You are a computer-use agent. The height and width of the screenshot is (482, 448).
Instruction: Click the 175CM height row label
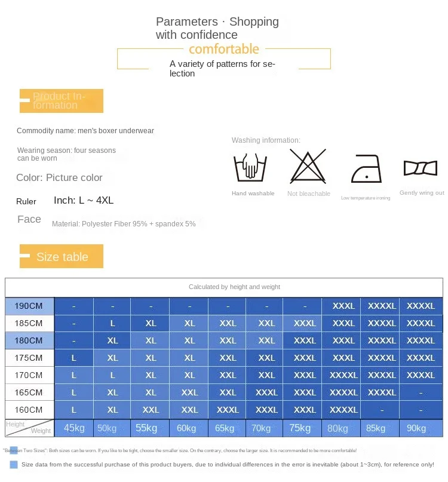29,358
